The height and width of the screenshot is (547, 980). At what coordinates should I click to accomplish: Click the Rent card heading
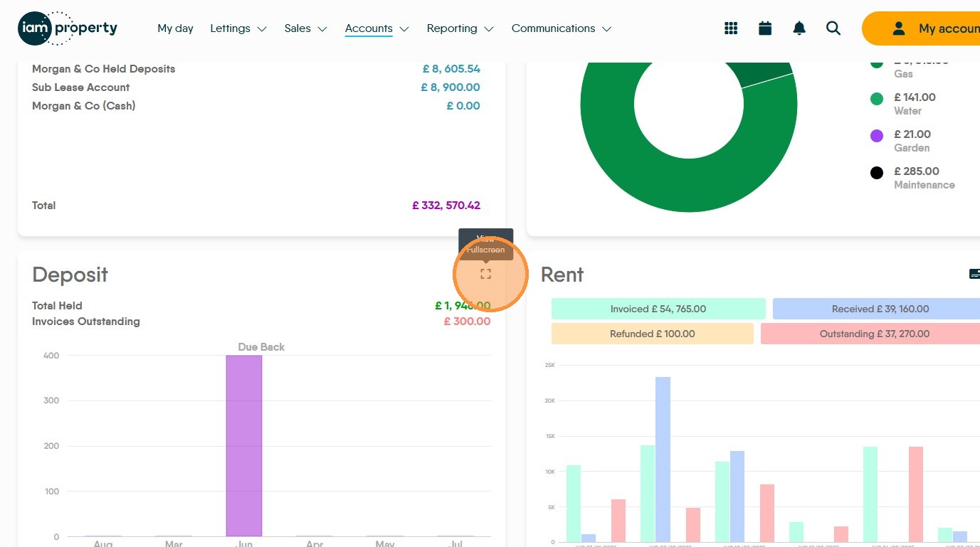(x=562, y=275)
